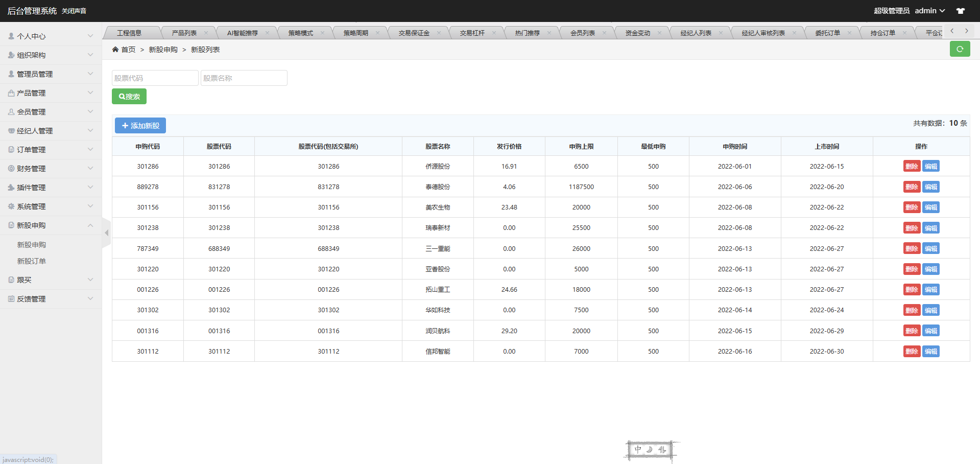Expand the 财务管理 sidebar menu
The image size is (980, 464).
tap(51, 169)
